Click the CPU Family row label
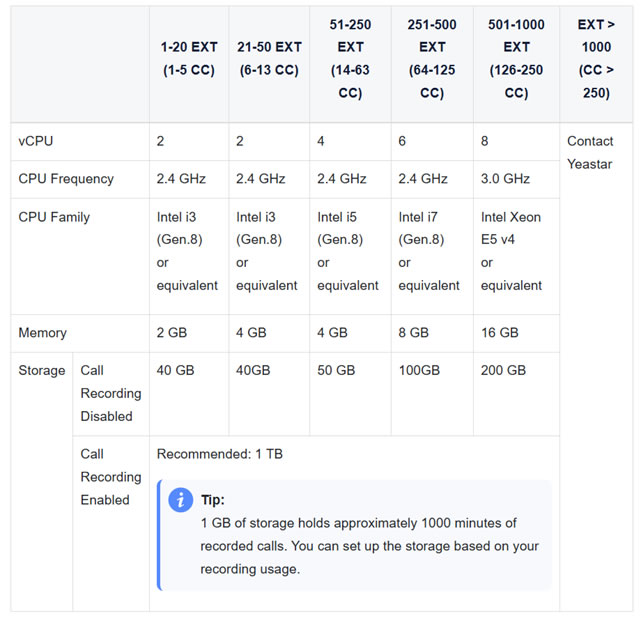 pyautogui.click(x=54, y=217)
